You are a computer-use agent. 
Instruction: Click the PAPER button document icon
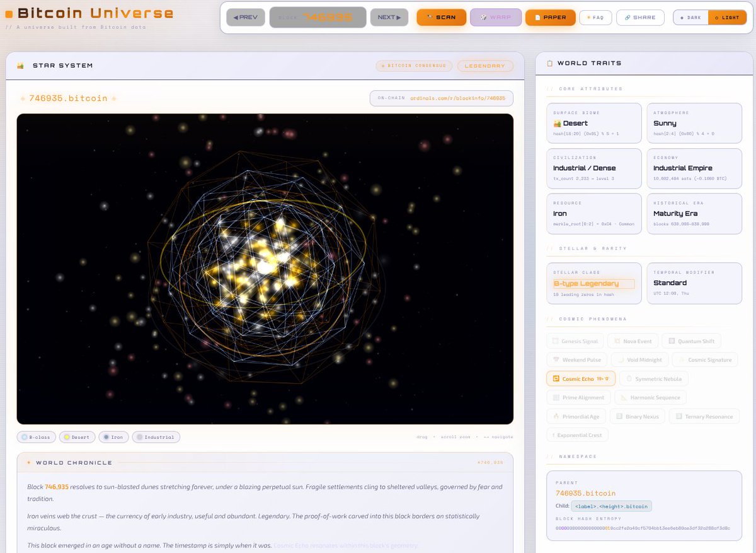tap(537, 18)
